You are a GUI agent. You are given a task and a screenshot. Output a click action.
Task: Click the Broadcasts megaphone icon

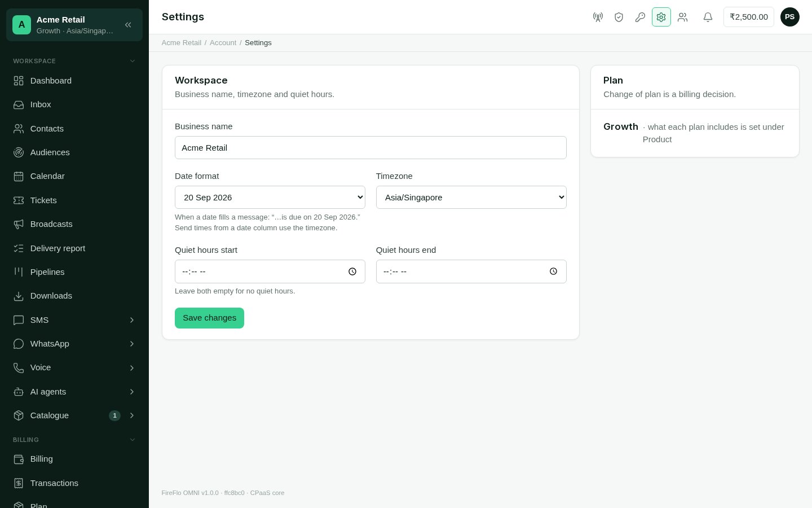coord(19,224)
